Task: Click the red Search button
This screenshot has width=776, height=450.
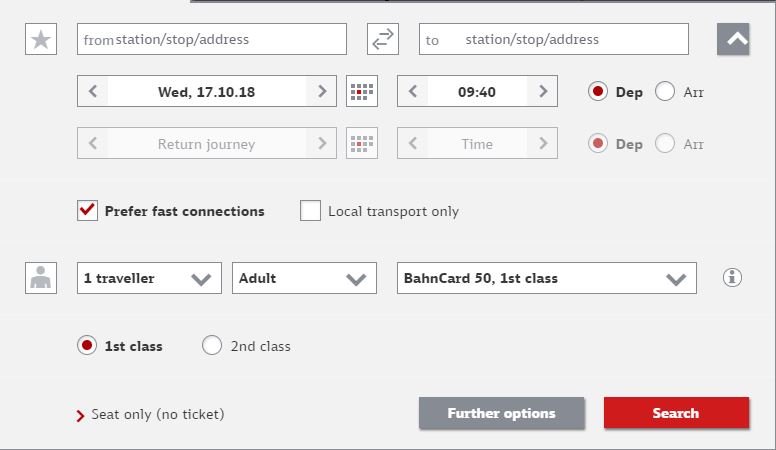Action: (676, 413)
